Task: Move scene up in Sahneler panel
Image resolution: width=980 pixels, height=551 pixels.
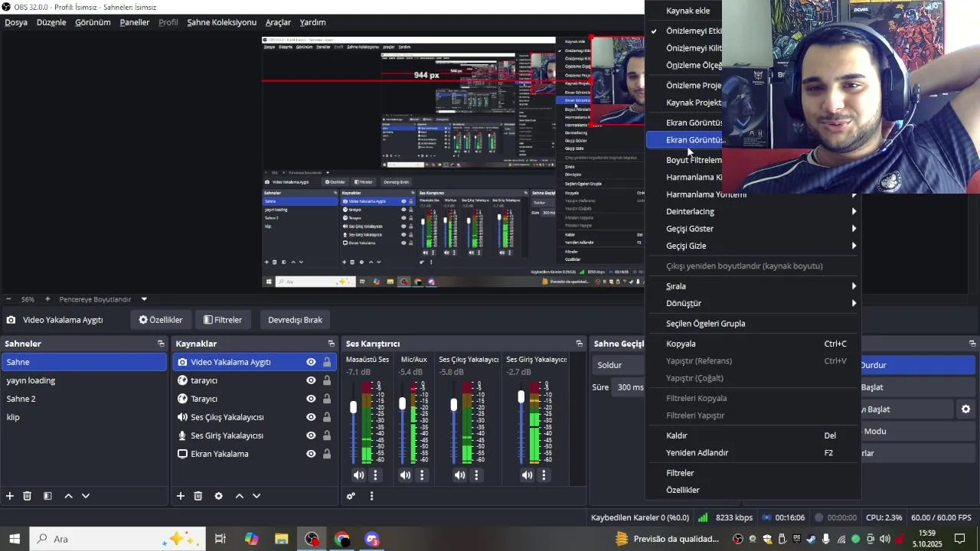Action: (68, 496)
